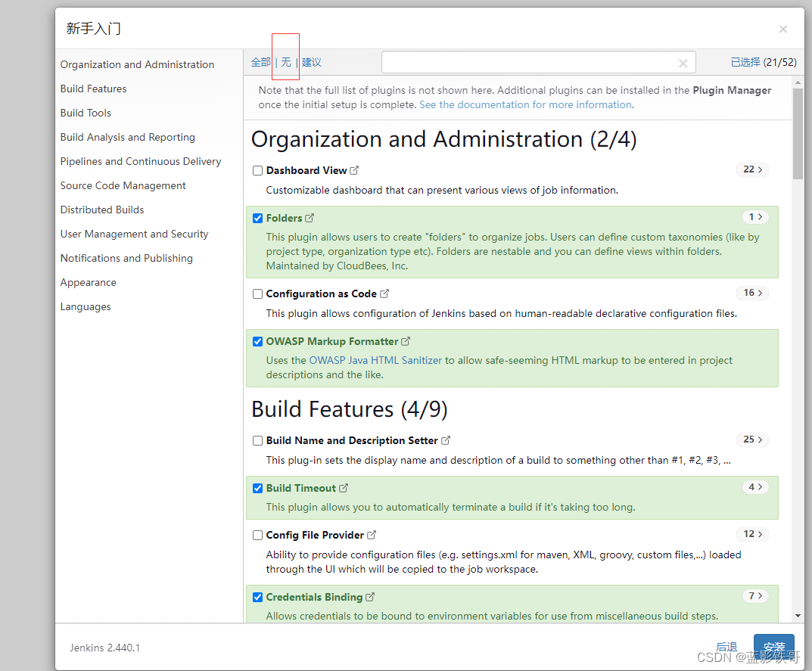Viewport: 812px width, 671px height.
Task: Jump to Appearance category
Action: pyautogui.click(x=88, y=283)
